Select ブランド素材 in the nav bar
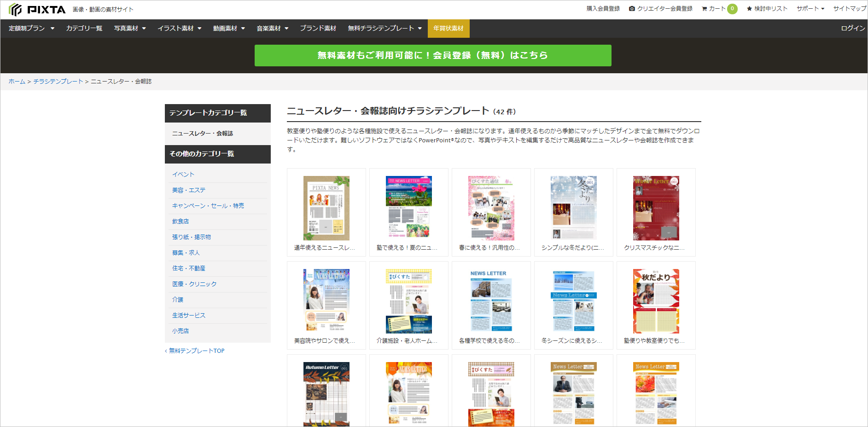868x427 pixels. point(318,29)
